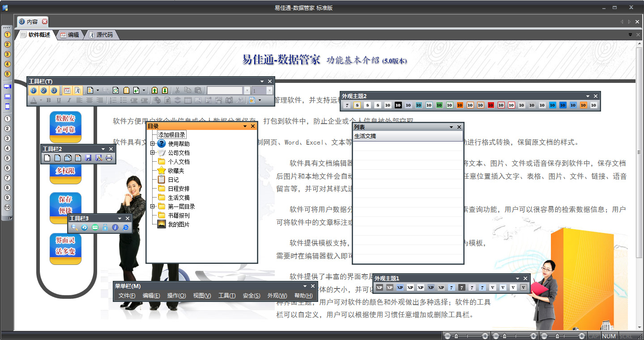Click the print icon in 工具栏2
The width and height of the screenshot is (644, 340).
coord(109,158)
